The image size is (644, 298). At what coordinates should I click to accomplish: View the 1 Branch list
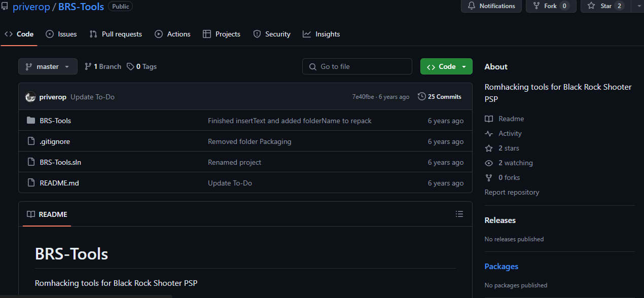(103, 66)
